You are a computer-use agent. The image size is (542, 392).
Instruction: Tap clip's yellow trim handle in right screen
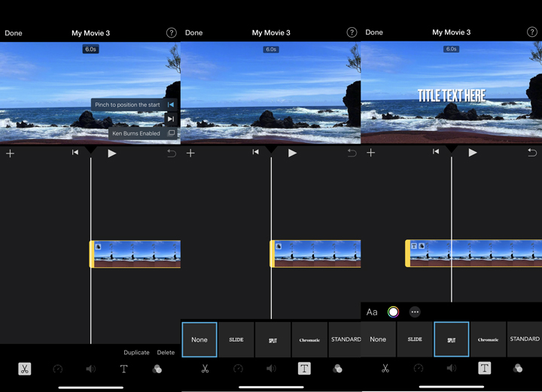[x=407, y=253]
